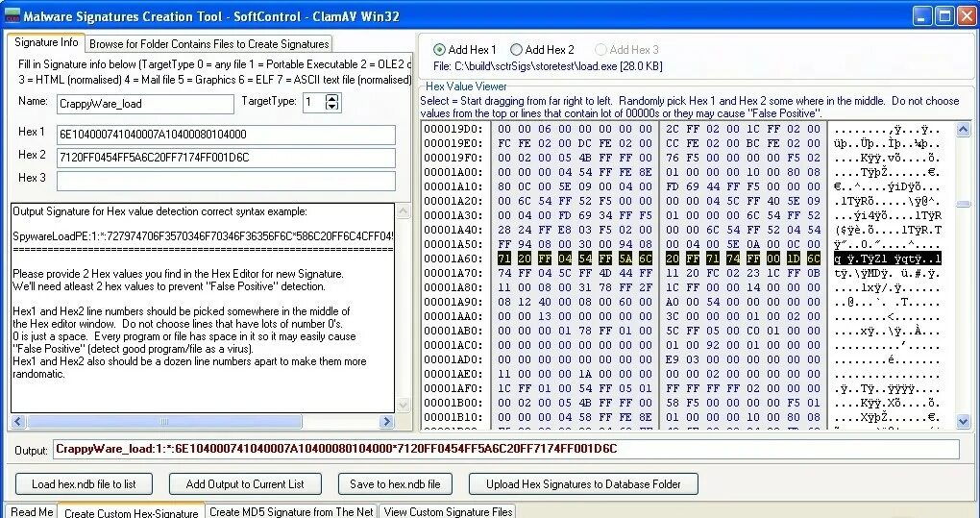The width and height of the screenshot is (980, 518).
Task: Click highlighted ASCII text in row 00001A60
Action: (887, 259)
